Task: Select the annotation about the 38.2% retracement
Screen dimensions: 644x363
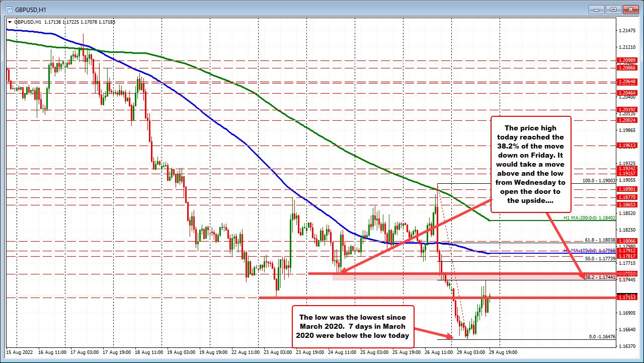Action: pos(530,165)
